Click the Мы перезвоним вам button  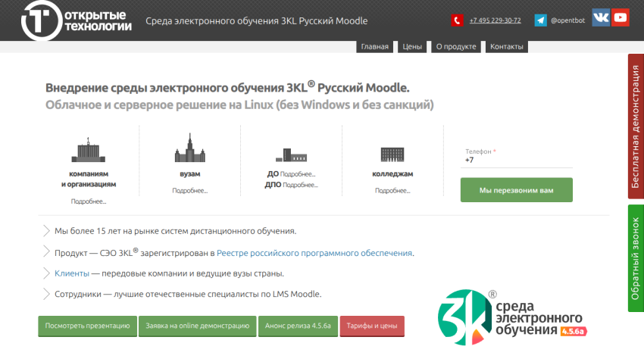516,190
